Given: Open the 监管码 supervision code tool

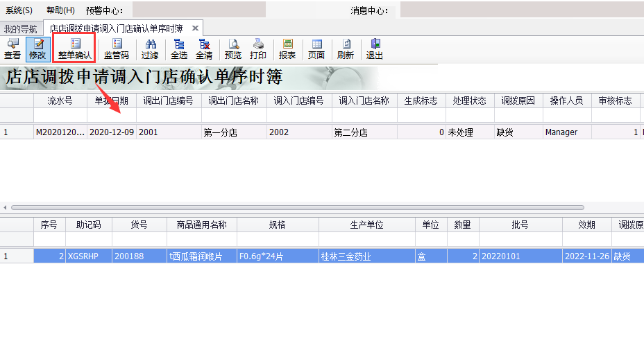Looking at the screenshot, I should (116, 49).
